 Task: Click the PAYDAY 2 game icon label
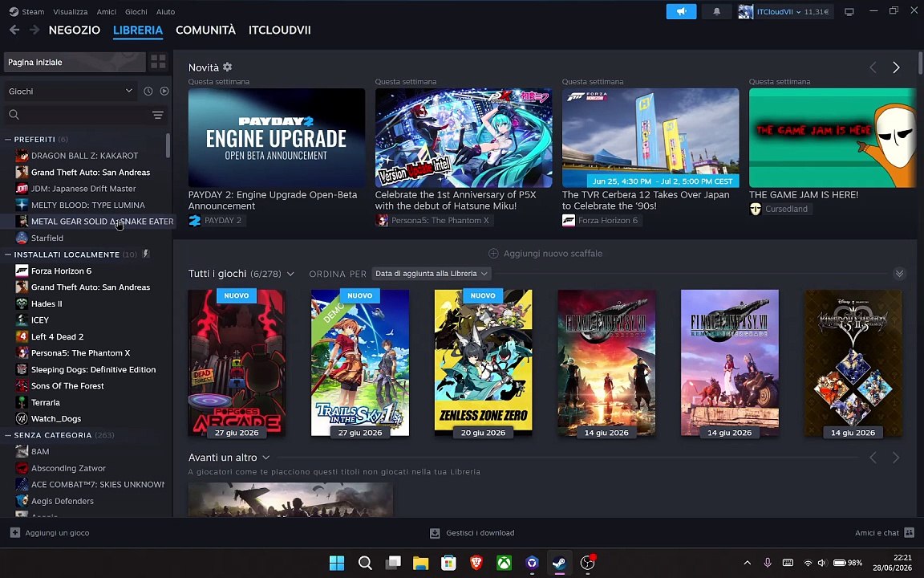tap(215, 221)
